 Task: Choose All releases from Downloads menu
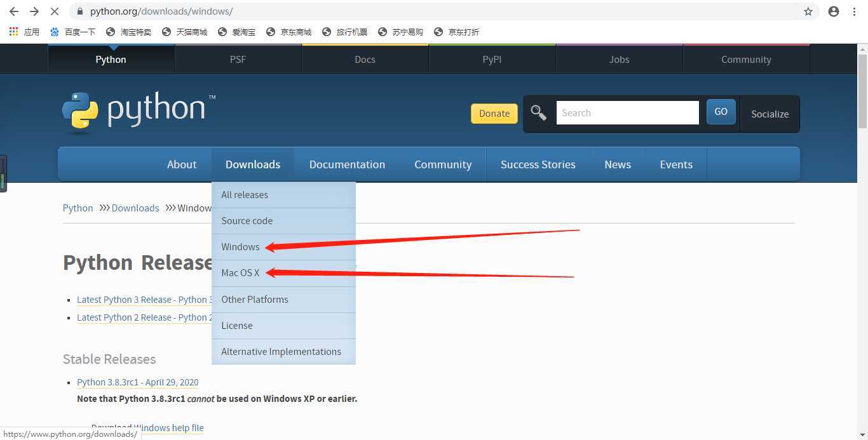(283, 195)
